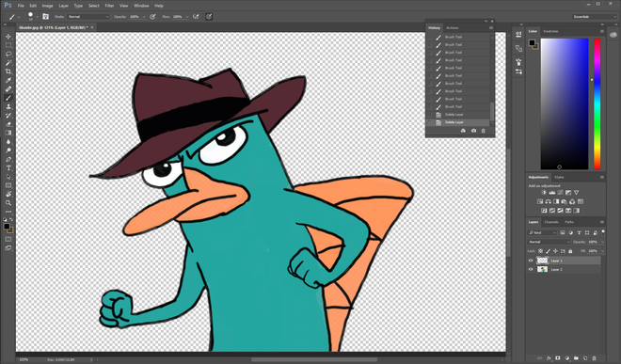Click the History panel trash icon
This screenshot has width=621, height=364.
click(x=484, y=131)
